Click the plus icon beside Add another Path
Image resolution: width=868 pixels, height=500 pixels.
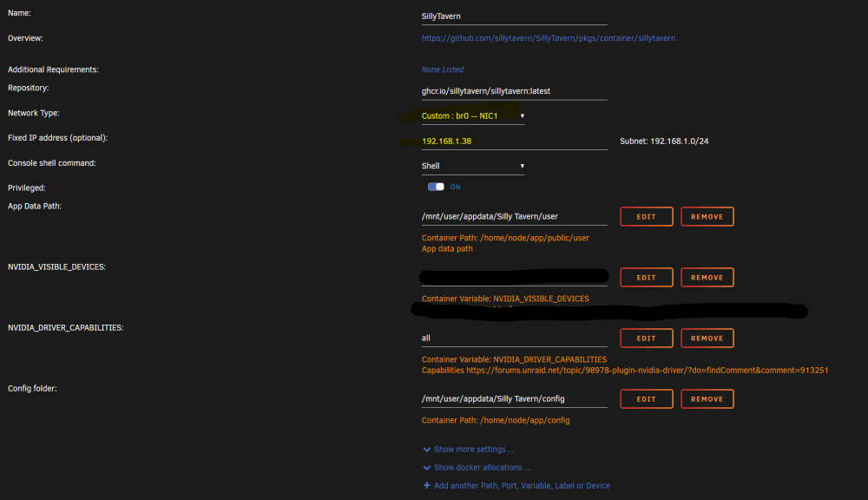pos(427,485)
